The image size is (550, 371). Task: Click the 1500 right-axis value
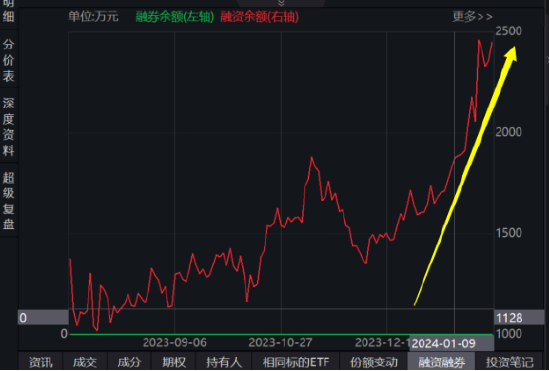[x=508, y=233]
